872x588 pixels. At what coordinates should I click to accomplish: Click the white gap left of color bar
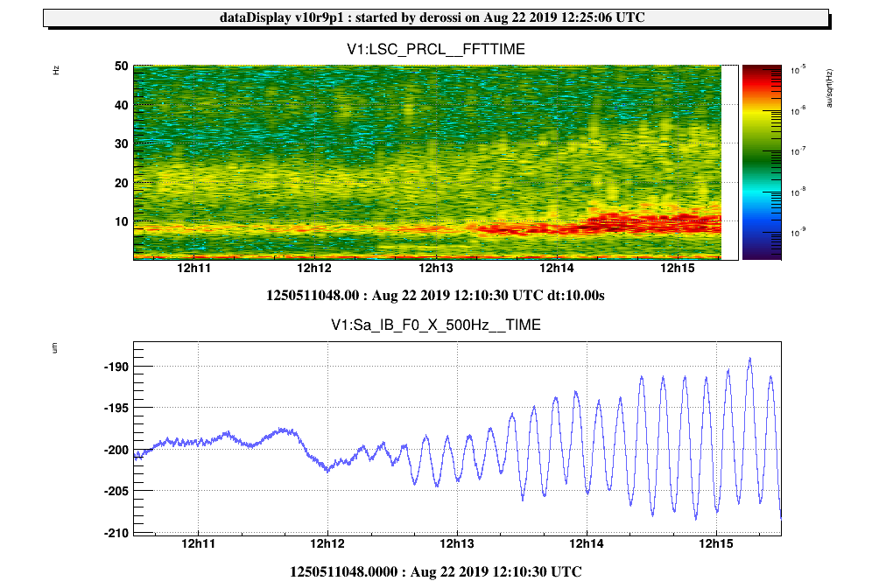coord(729,162)
